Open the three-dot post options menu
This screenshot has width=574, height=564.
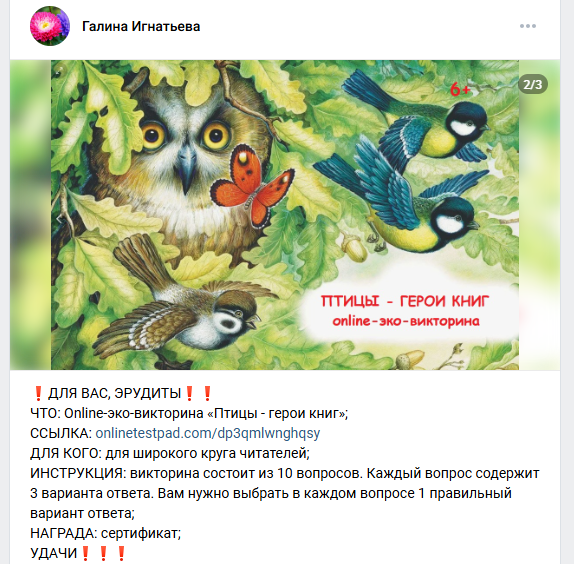coord(528,26)
